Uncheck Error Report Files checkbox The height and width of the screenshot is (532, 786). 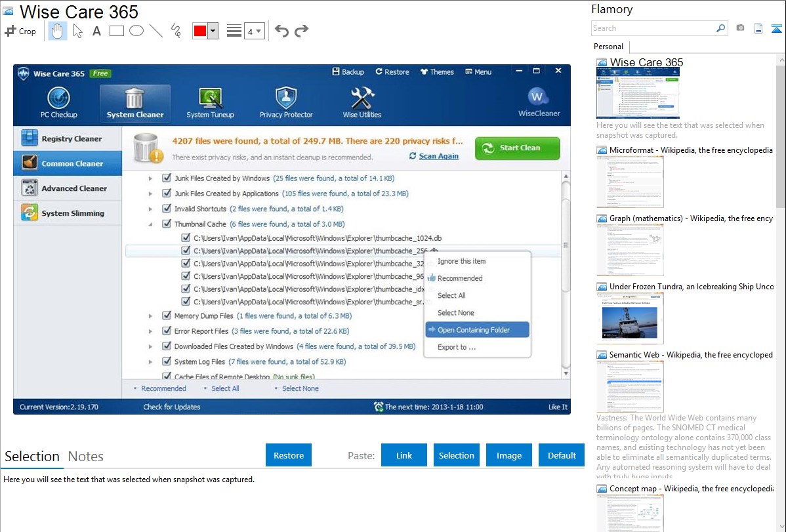tap(167, 331)
